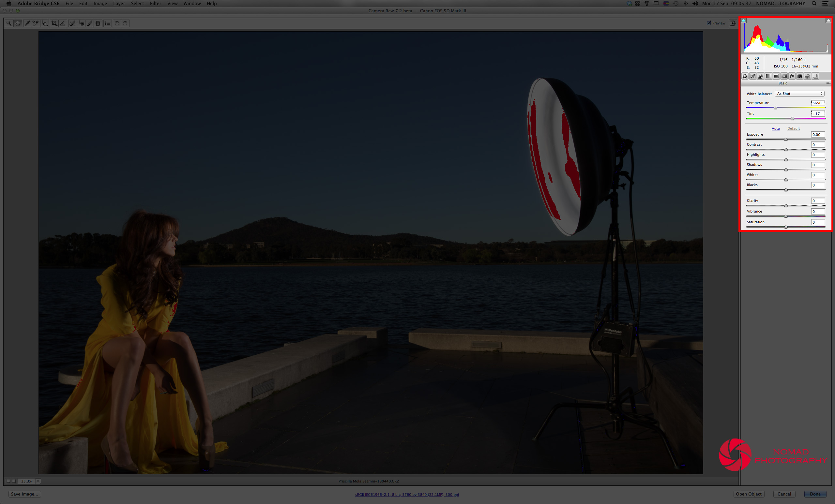Open the Filter menu
Image resolution: width=835 pixels, height=504 pixels.
coord(156,3)
